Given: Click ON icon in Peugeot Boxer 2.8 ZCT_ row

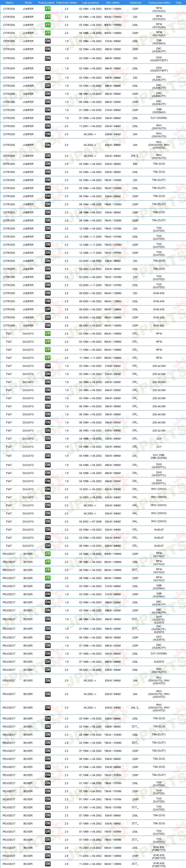Looking at the screenshot, I should pyautogui.click(x=48, y=864).
